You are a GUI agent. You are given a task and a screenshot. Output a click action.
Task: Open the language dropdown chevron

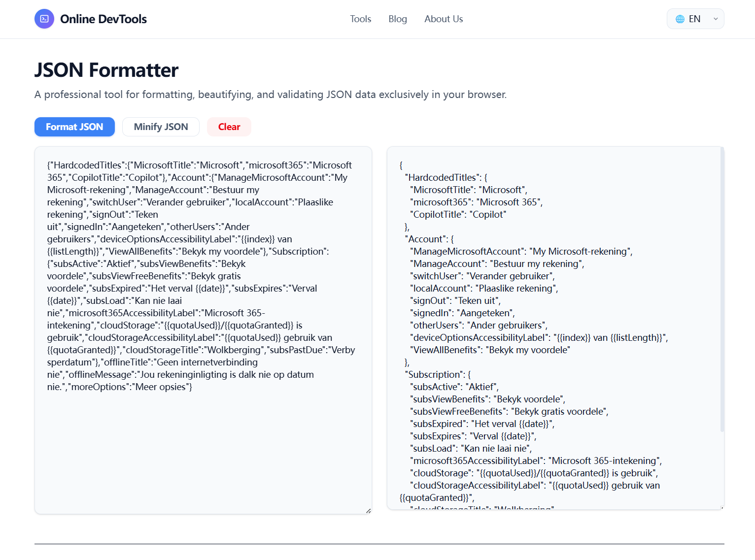715,19
